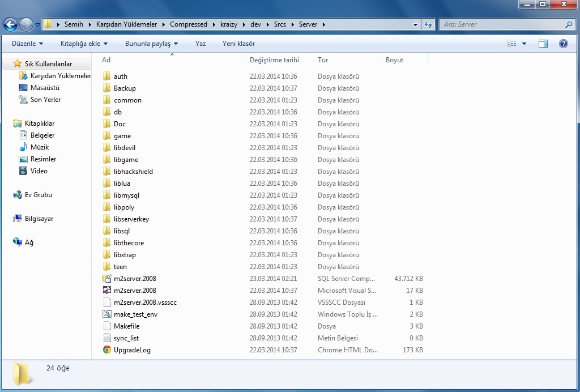Select the libmysql folder name
The width and height of the screenshot is (580, 392).
[126, 195]
